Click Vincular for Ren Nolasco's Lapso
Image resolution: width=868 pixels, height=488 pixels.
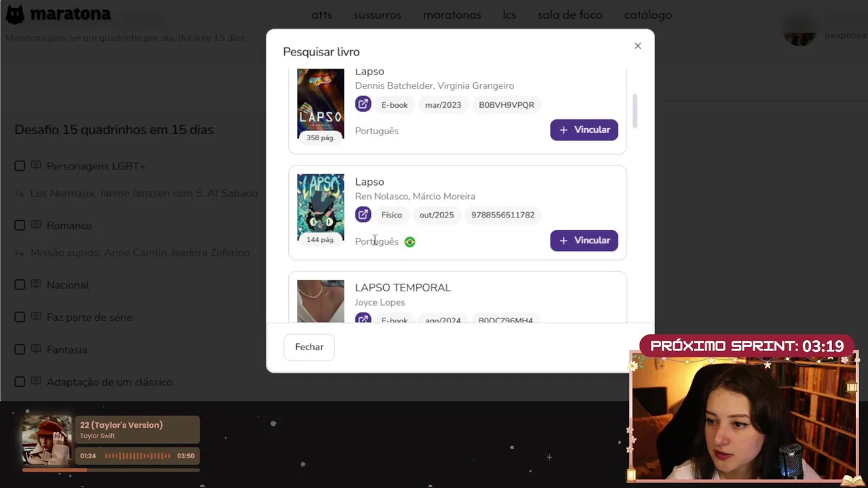tap(584, 240)
